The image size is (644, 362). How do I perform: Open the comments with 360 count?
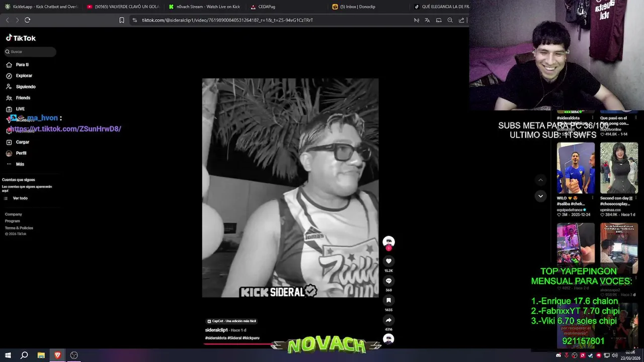[x=388, y=281]
